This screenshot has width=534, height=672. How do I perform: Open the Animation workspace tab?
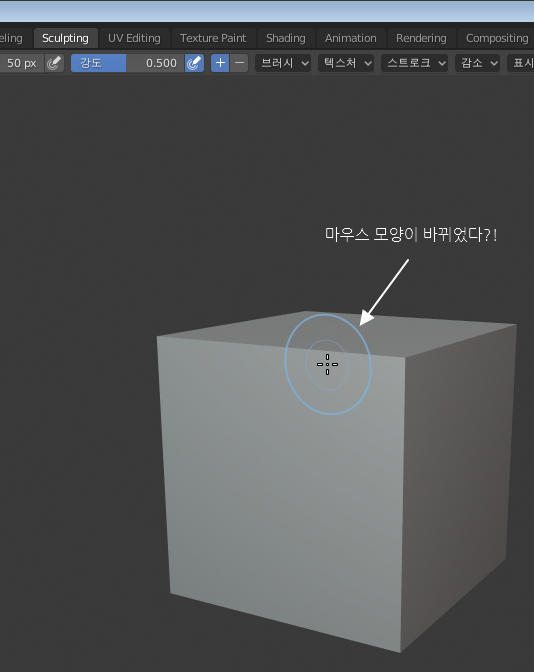(x=351, y=38)
